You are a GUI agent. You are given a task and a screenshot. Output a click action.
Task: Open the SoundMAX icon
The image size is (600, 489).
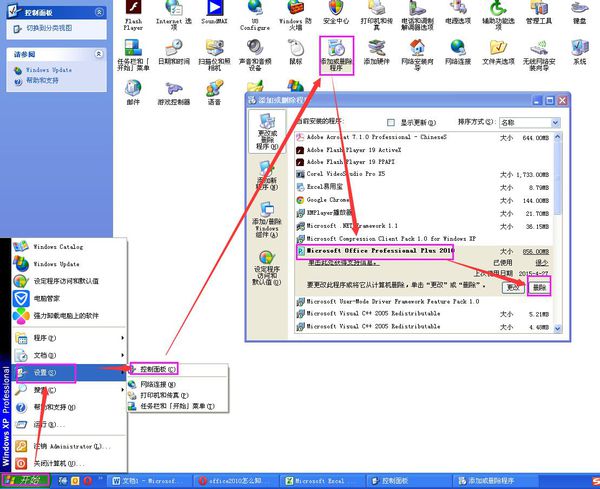click(x=214, y=13)
